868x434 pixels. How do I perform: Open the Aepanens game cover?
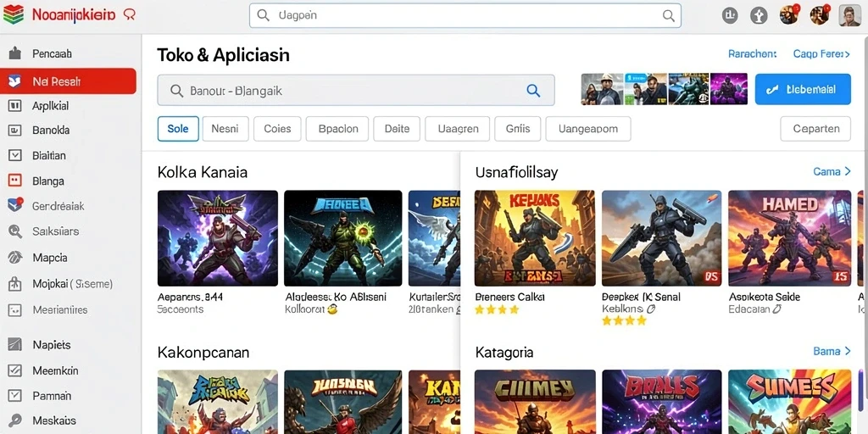218,238
